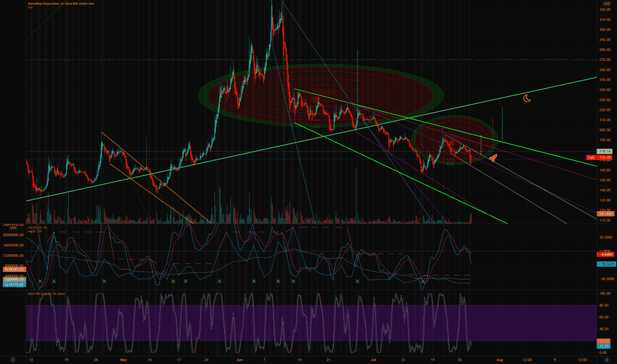Select the TSI (25, 13, 13) indicator legend
617x364 pixels.
[37, 228]
